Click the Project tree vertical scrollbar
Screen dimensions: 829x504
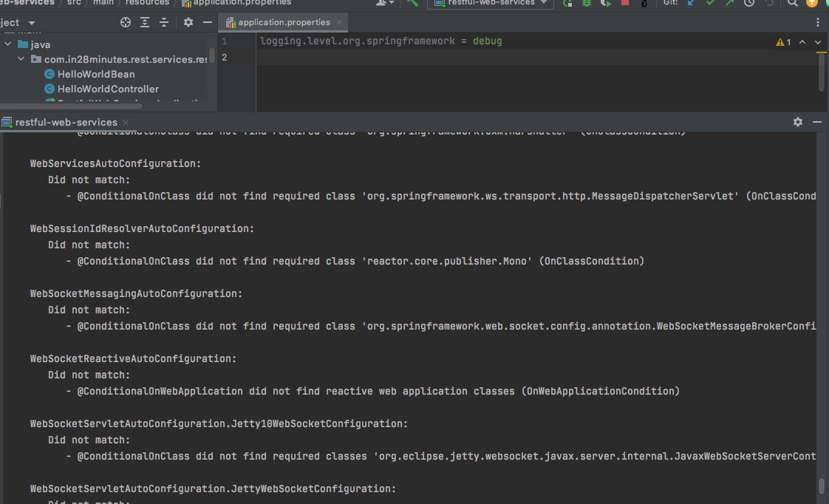pos(212,55)
